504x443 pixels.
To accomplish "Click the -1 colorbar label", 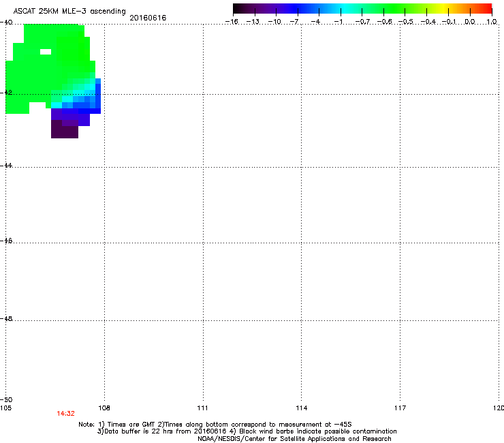I will point(338,22).
